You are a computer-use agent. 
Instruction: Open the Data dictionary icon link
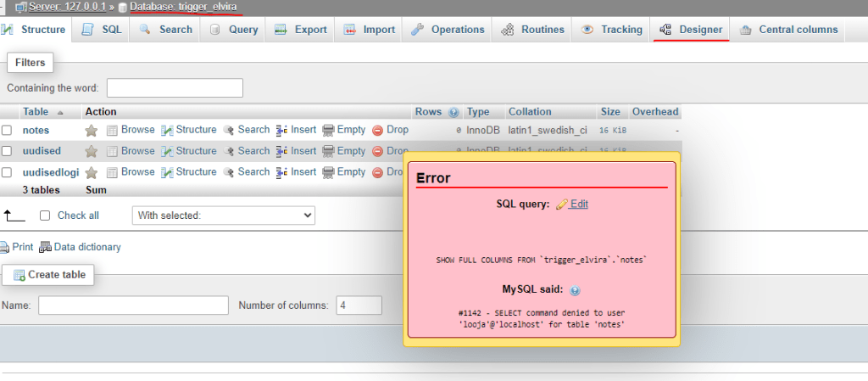click(x=46, y=248)
